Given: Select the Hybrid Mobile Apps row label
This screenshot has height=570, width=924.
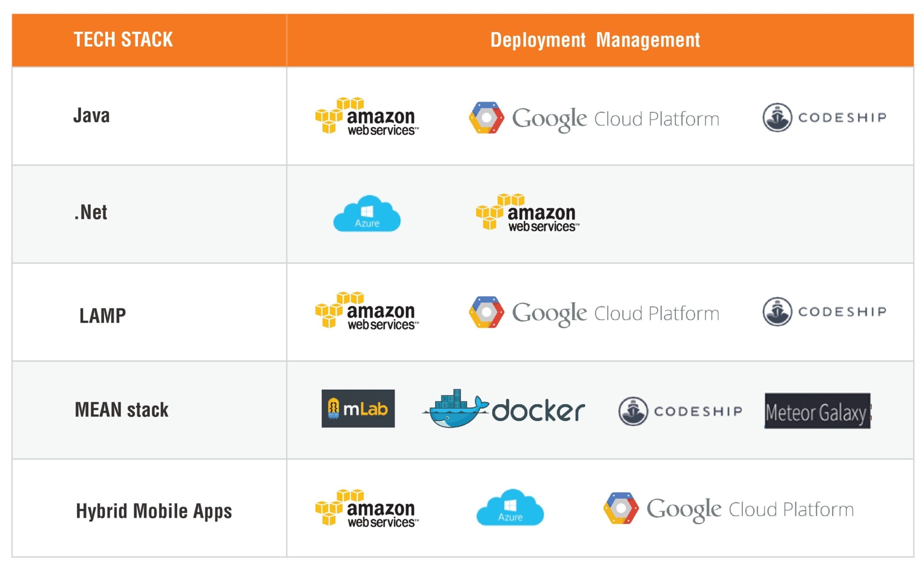Looking at the screenshot, I should 154,512.
